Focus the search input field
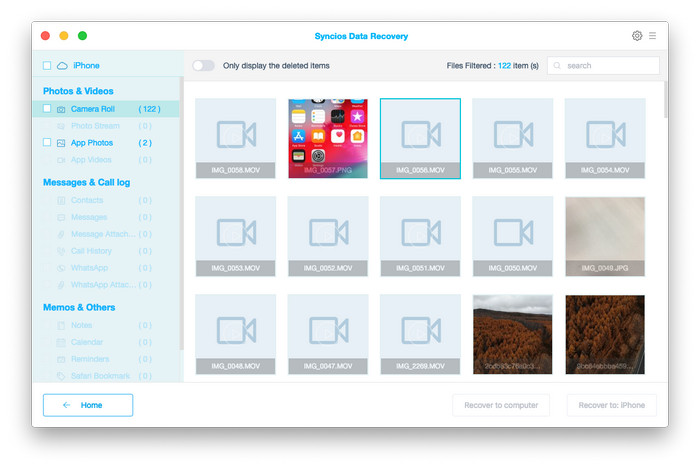The image size is (700, 469). coord(603,66)
